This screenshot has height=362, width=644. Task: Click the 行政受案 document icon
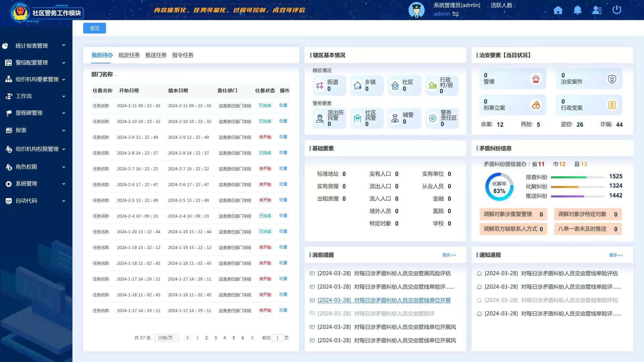tap(612, 105)
